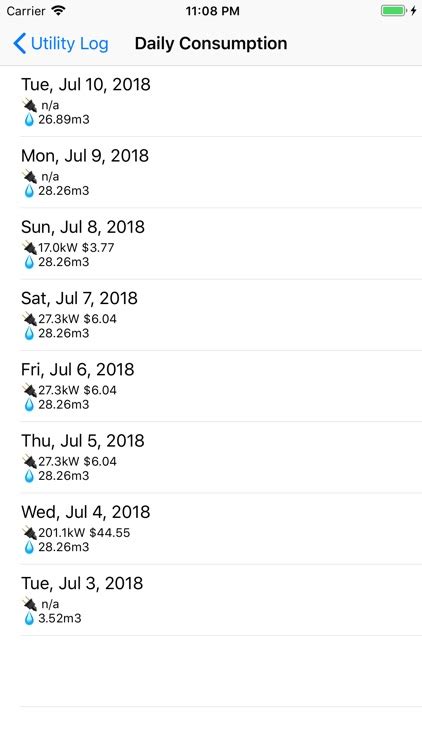Select the Mon, Jul 9, 2018 row

tap(211, 172)
